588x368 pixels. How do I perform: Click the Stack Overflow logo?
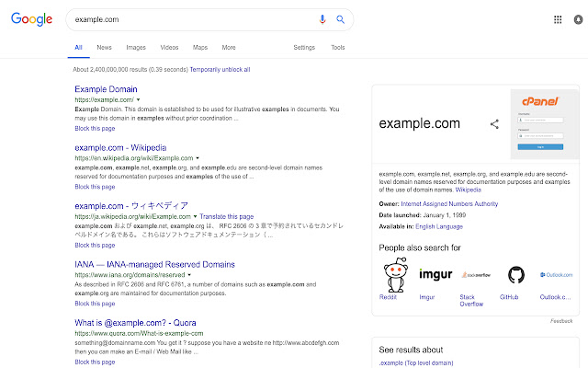pyautogui.click(x=476, y=275)
